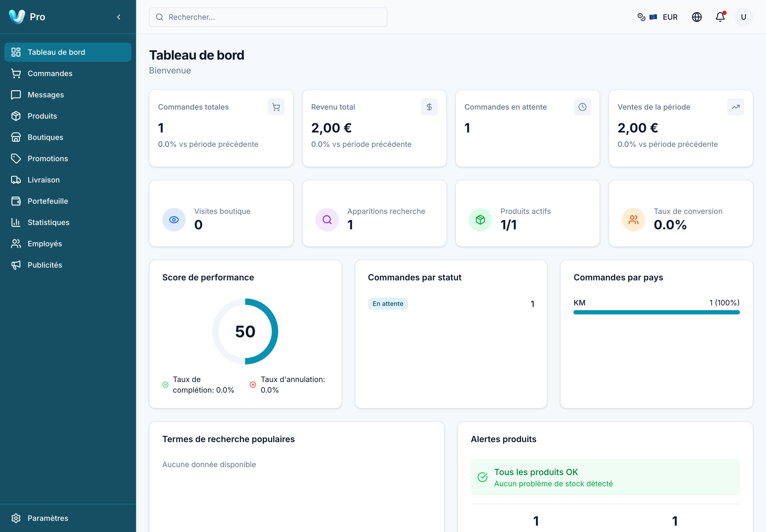Click the Pro logo icon
This screenshot has height=532, width=766.
coord(17,17)
